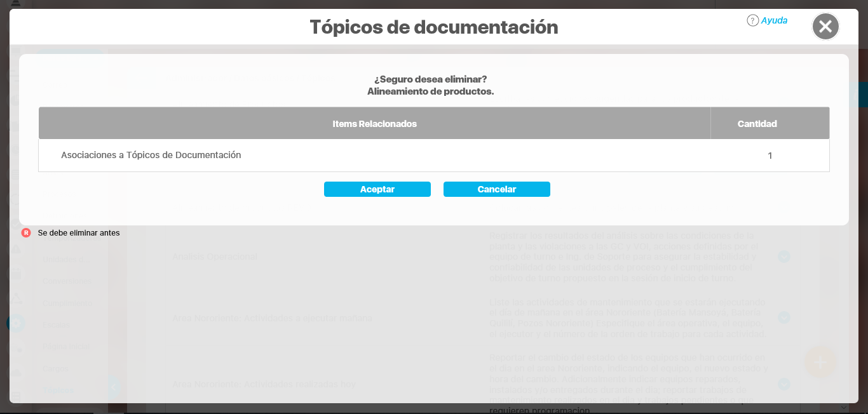Click the Items Relacionados column header

click(x=374, y=124)
